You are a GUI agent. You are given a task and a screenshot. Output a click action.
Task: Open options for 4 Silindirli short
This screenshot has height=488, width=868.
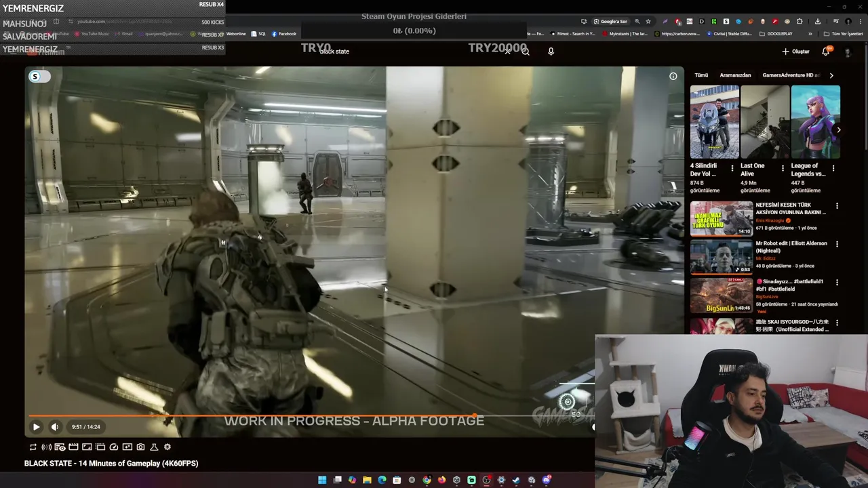[x=732, y=168]
